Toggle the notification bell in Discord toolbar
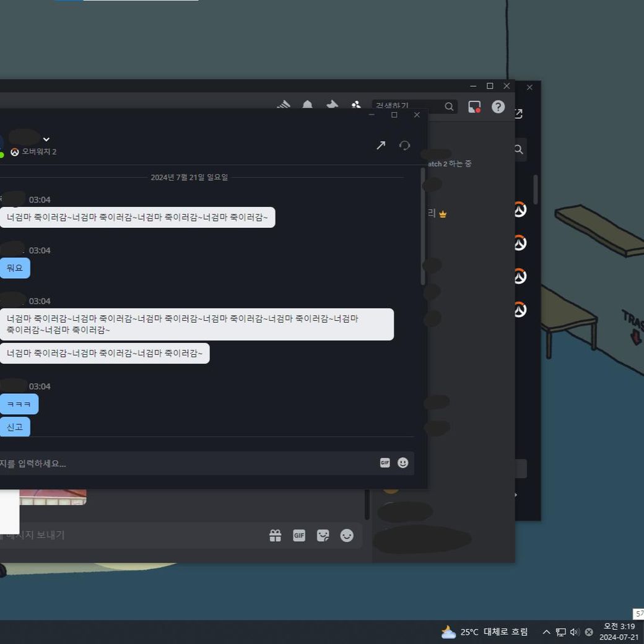This screenshot has width=644, height=644. tap(307, 105)
